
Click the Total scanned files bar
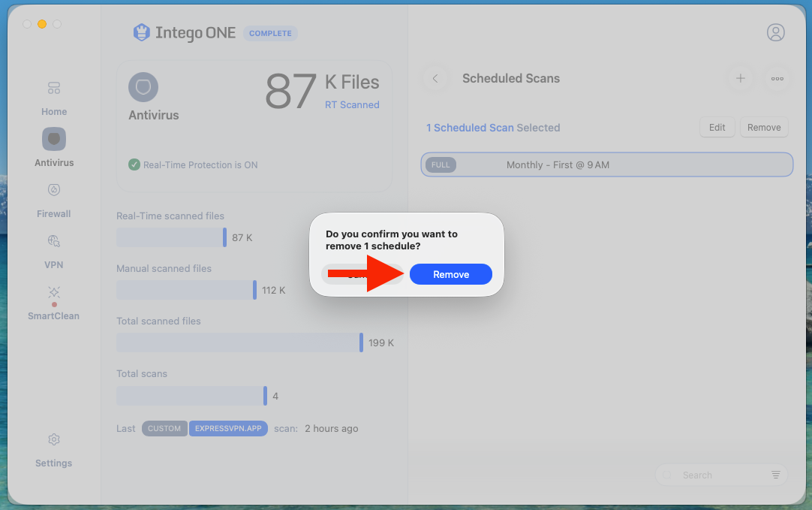239,343
